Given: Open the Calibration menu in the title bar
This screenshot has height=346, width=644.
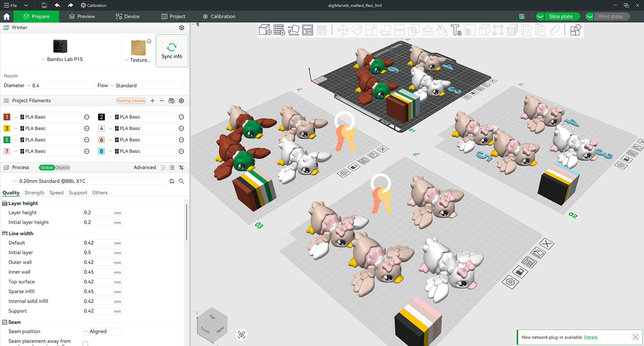Looking at the screenshot, I should tap(94, 5).
